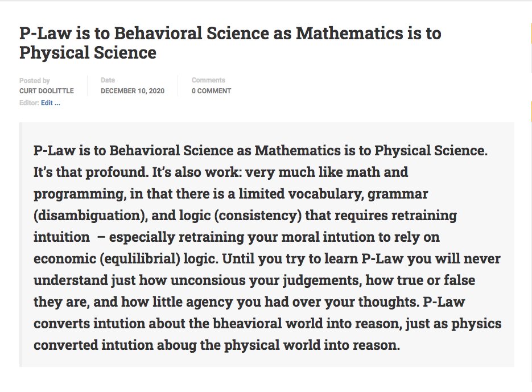This screenshot has height=392, width=532.
Task: Click the DECEMBER 10, 2020 post date
Action: tap(133, 91)
